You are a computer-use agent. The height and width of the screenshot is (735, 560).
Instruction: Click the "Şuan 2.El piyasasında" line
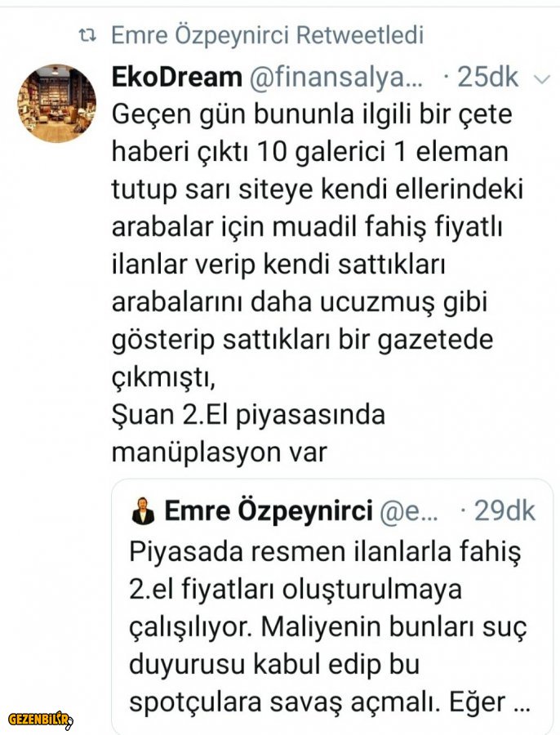coord(247,415)
